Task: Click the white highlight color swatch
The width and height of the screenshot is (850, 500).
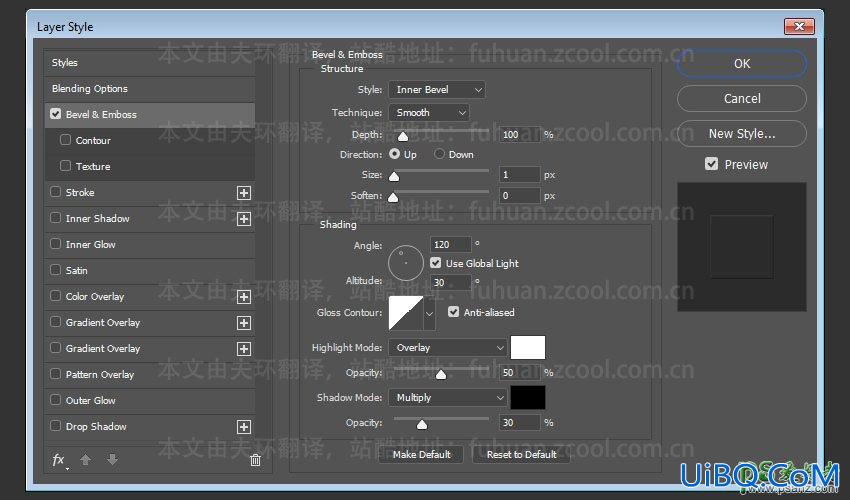Action: tap(528, 348)
